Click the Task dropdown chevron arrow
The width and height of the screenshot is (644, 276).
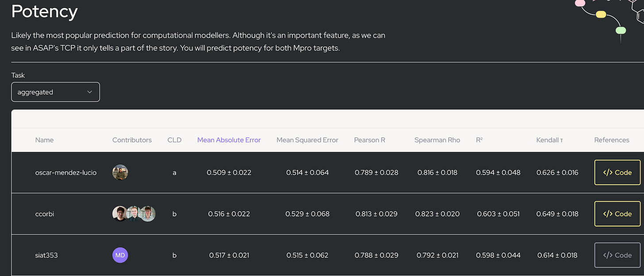[x=90, y=92]
